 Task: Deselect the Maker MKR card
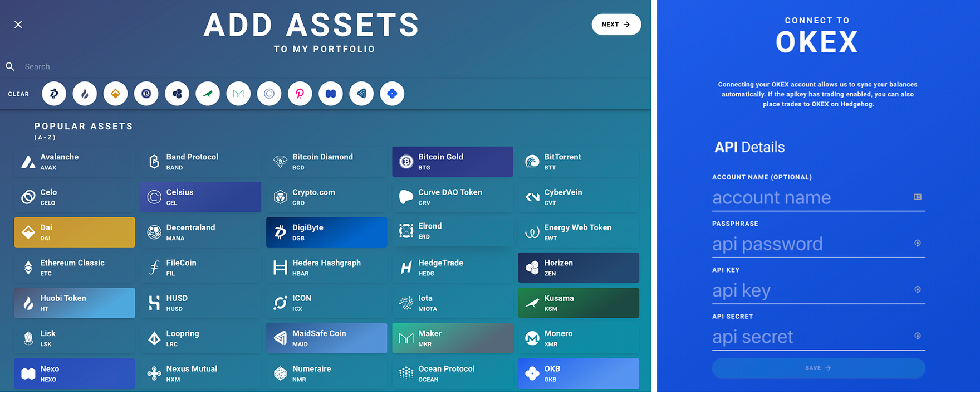453,338
